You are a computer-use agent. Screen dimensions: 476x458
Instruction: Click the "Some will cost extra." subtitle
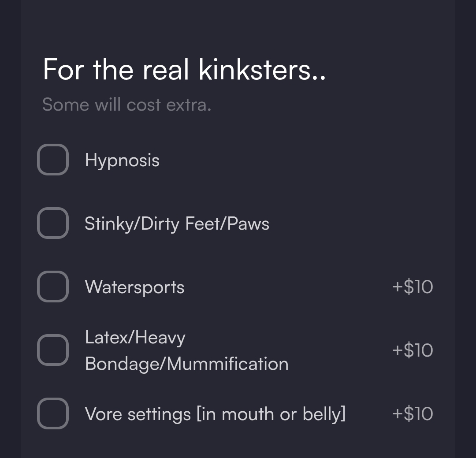(126, 105)
